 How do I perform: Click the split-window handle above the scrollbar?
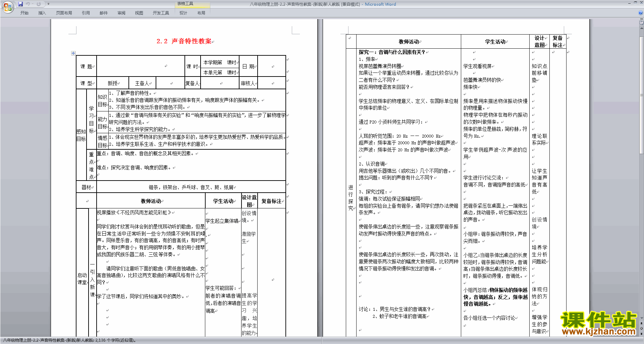(x=642, y=19)
